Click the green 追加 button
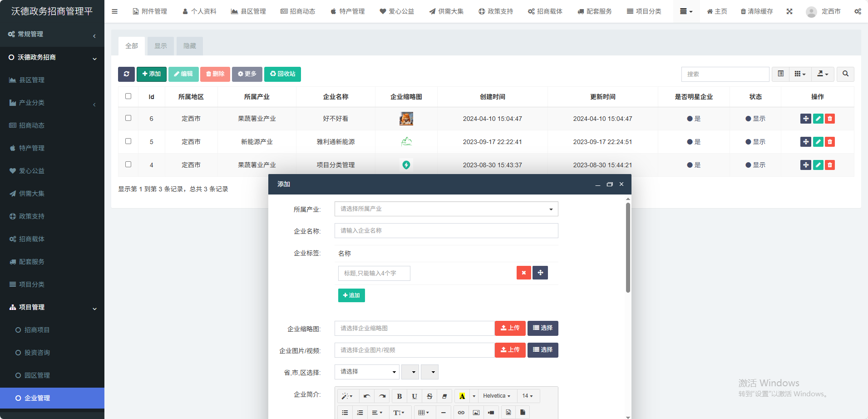This screenshot has width=868, height=419. [351, 295]
